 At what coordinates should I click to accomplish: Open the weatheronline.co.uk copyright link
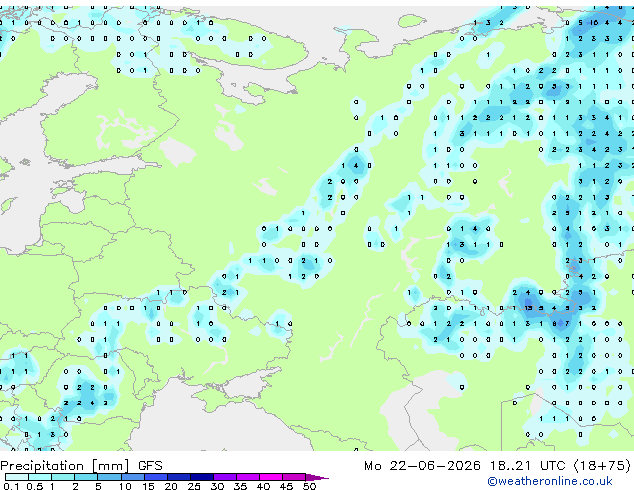coord(550,481)
